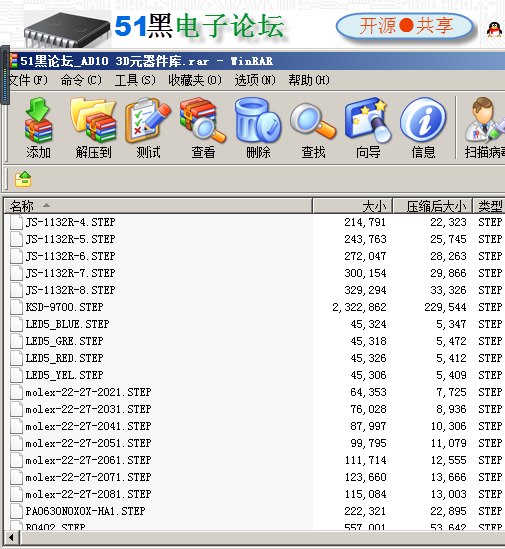Click the 删除 (Delete) trash icon

[x=258, y=121]
